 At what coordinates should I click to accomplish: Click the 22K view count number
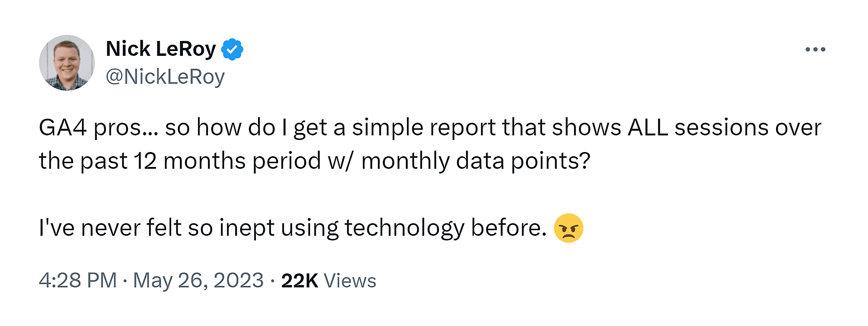pyautogui.click(x=299, y=281)
